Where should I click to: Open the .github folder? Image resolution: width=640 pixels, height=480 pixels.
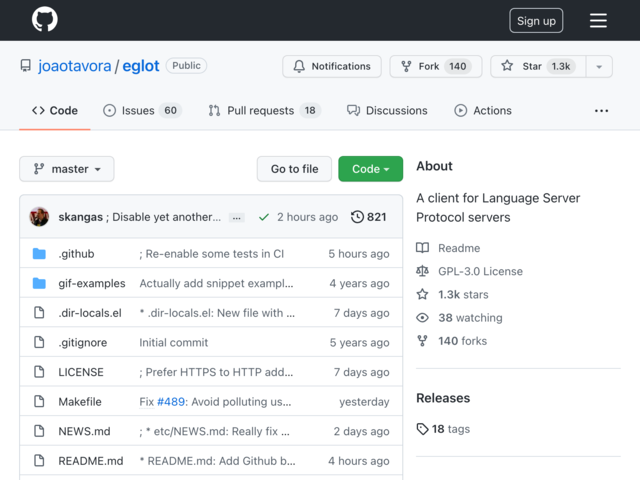click(76, 254)
